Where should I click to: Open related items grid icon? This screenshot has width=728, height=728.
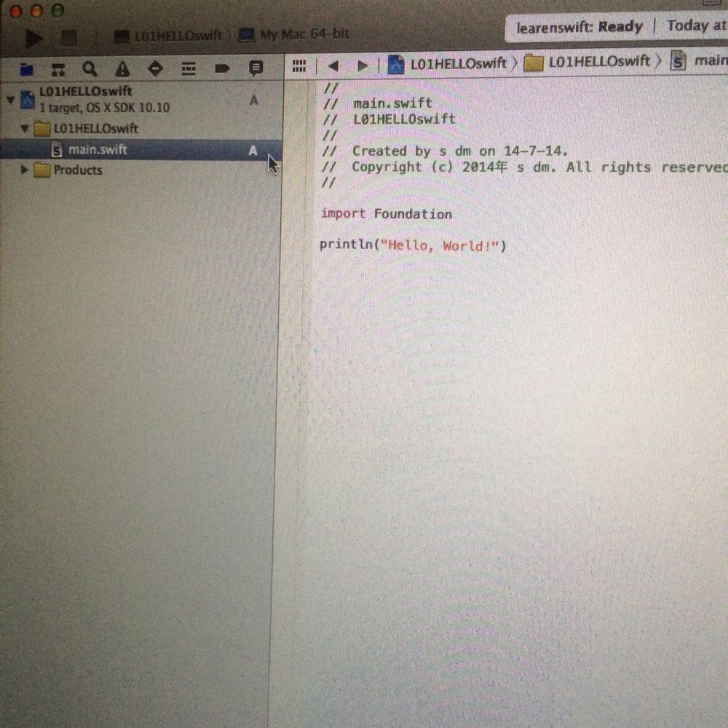click(299, 66)
